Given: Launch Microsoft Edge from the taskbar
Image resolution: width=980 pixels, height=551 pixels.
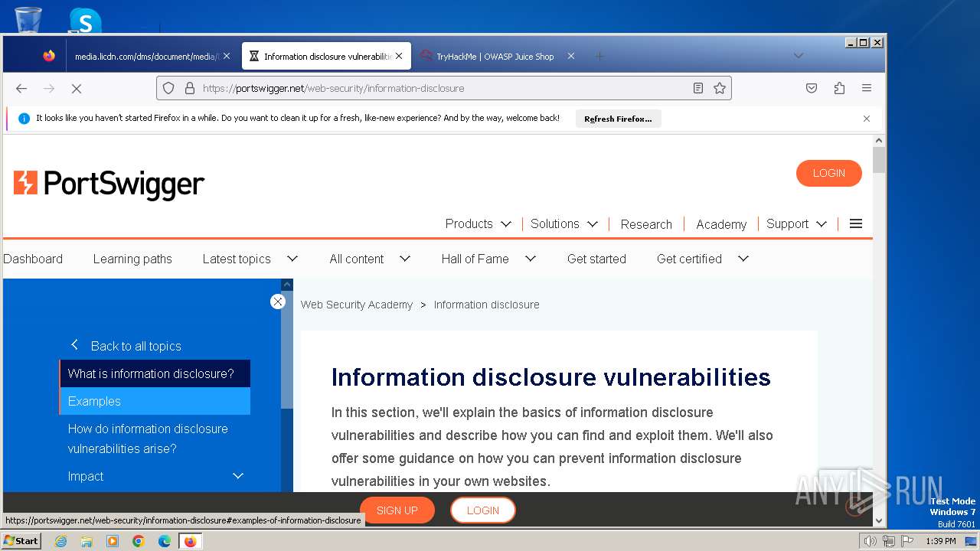Looking at the screenshot, I should pos(165,541).
